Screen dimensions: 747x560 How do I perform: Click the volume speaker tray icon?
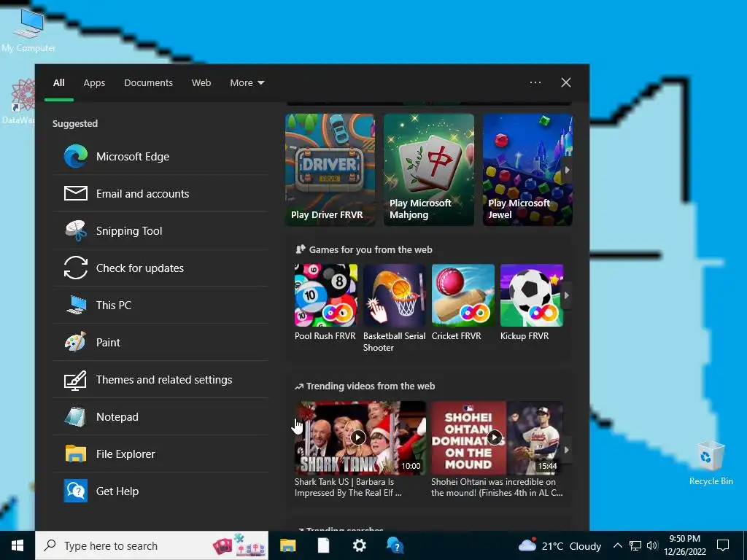(652, 545)
